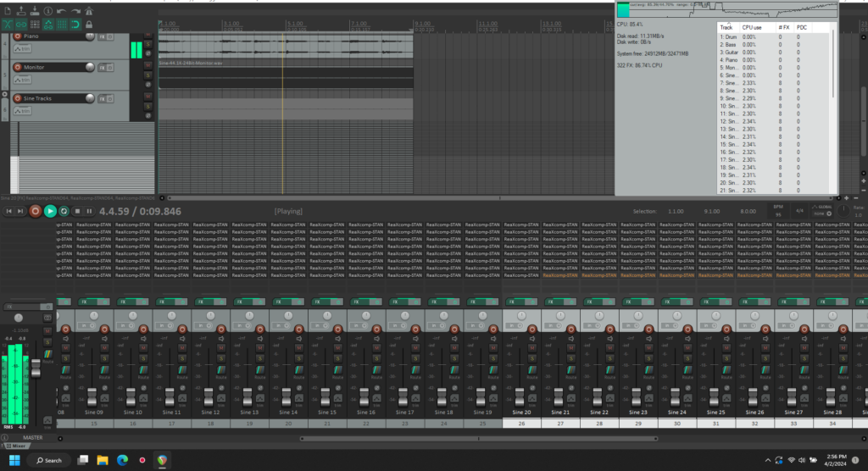Save project using the download-arrow toolbar icon
Screen dimensions: 868x471
[x=34, y=11]
